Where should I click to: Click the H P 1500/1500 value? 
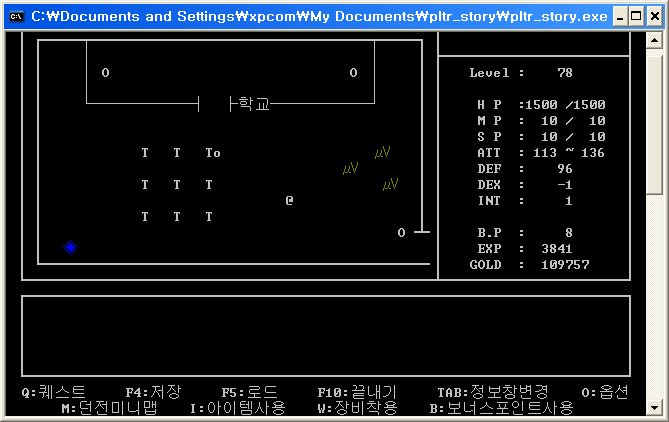(x=565, y=105)
